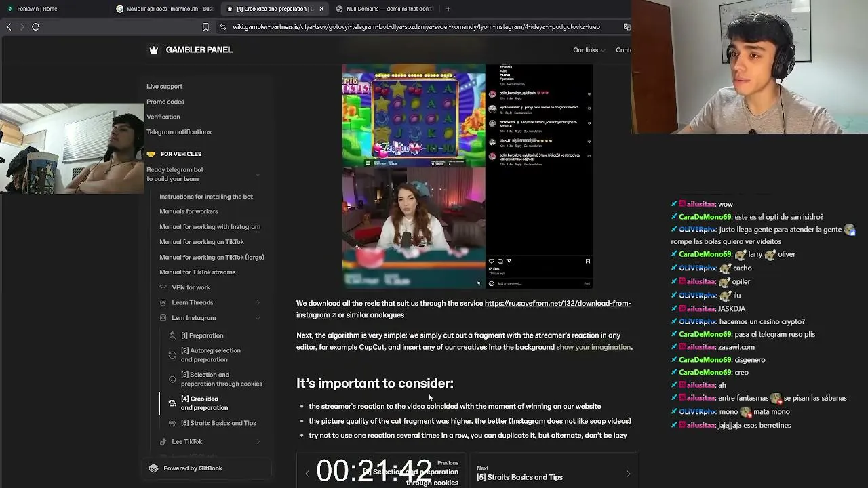Open Manual for working on TikTok (large)

212,257
